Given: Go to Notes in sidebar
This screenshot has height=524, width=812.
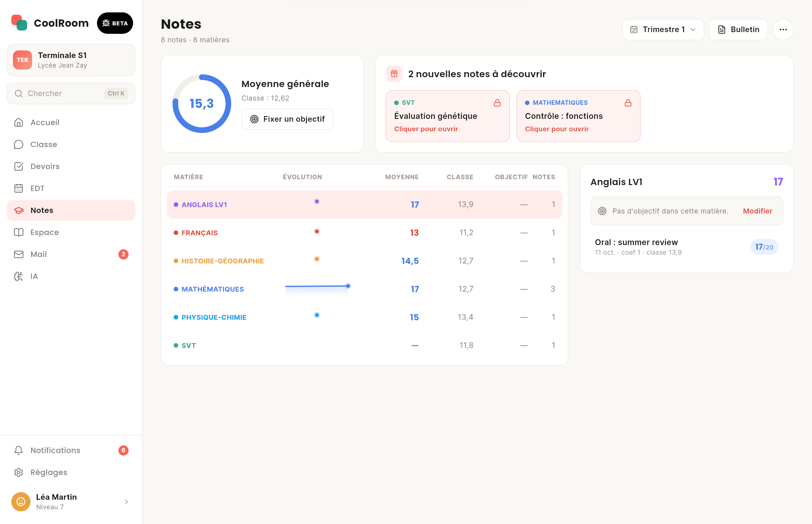Looking at the screenshot, I should 71,210.
